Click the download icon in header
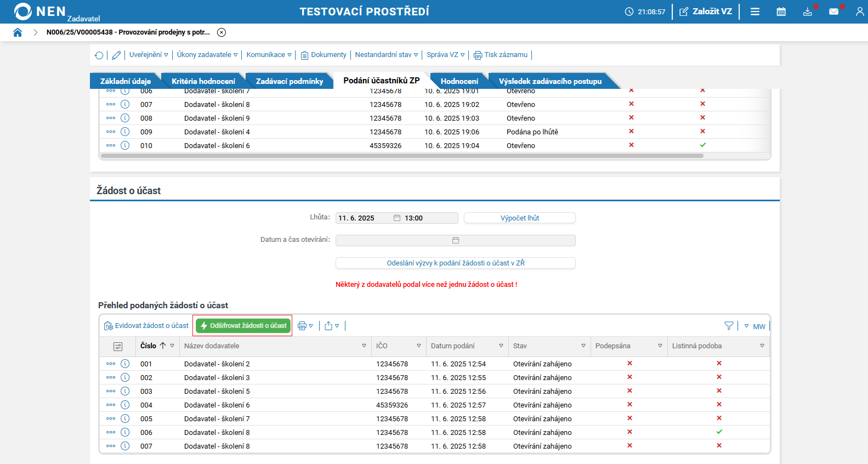 click(807, 12)
